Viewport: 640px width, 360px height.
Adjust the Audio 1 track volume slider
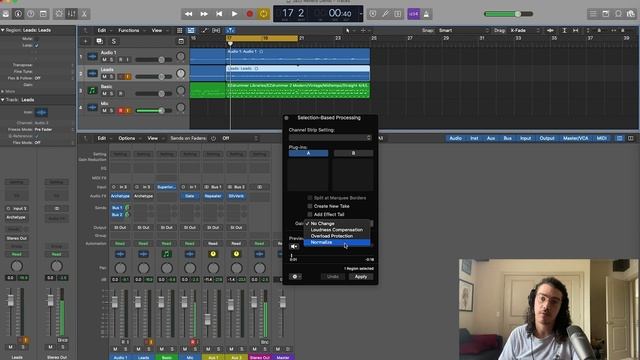pyautogui.click(x=154, y=60)
